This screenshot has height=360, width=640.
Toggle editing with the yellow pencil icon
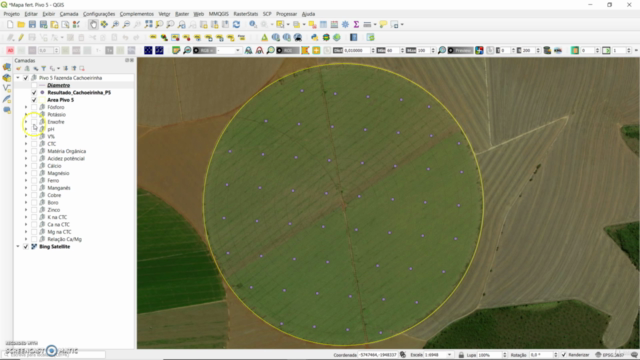pos(21,38)
